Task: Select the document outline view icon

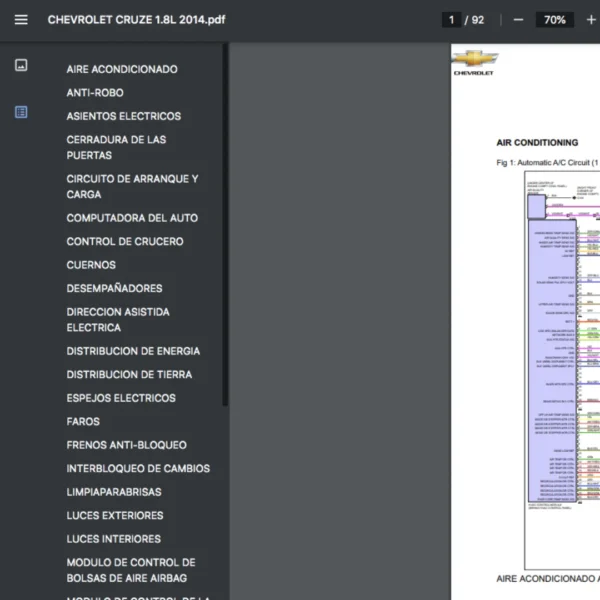Action: pos(21,113)
